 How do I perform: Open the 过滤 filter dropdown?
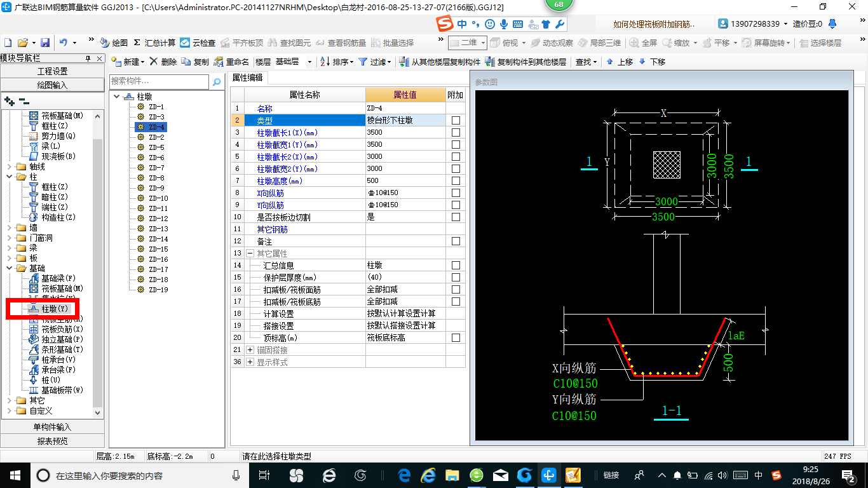click(375, 62)
